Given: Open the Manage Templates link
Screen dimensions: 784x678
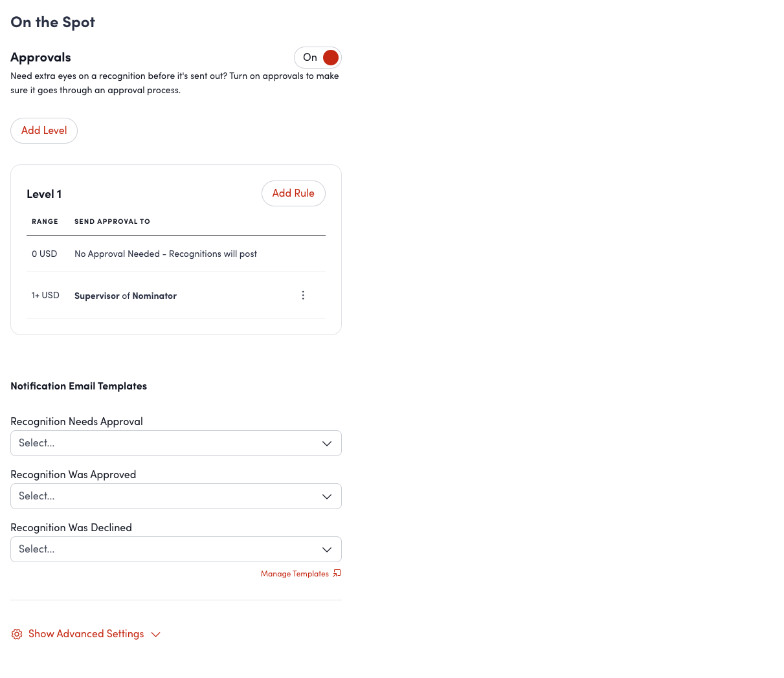Looking at the screenshot, I should tap(295, 574).
